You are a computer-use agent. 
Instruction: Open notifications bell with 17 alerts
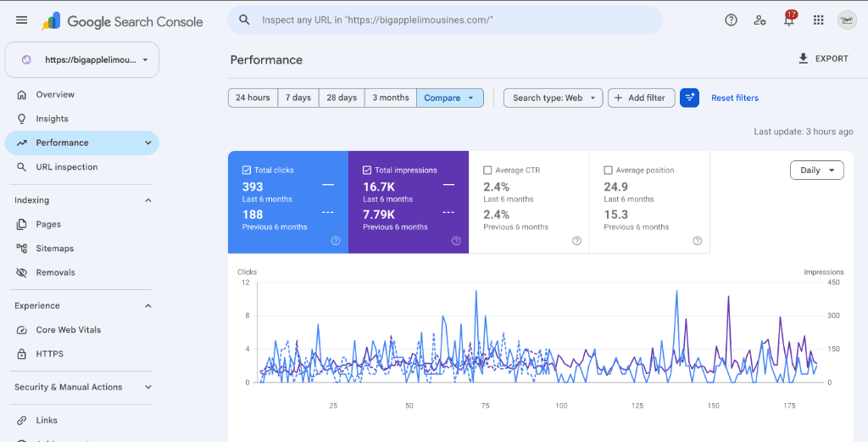789,19
